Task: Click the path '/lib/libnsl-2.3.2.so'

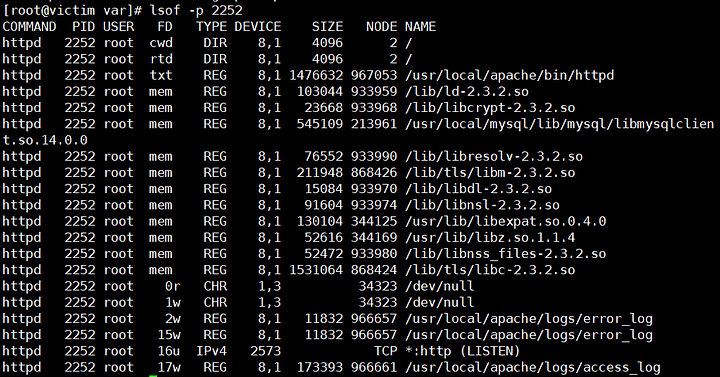Action: [x=482, y=205]
